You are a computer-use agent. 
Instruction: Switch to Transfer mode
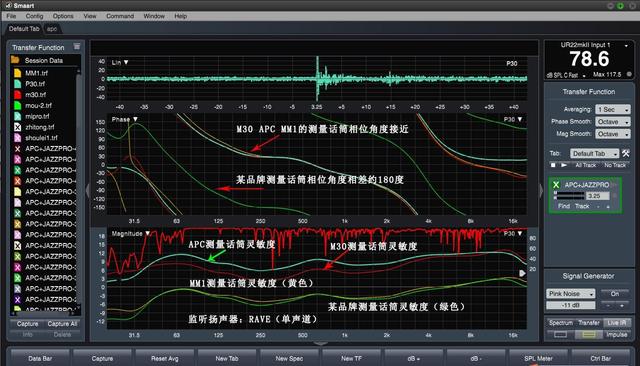coord(589,322)
